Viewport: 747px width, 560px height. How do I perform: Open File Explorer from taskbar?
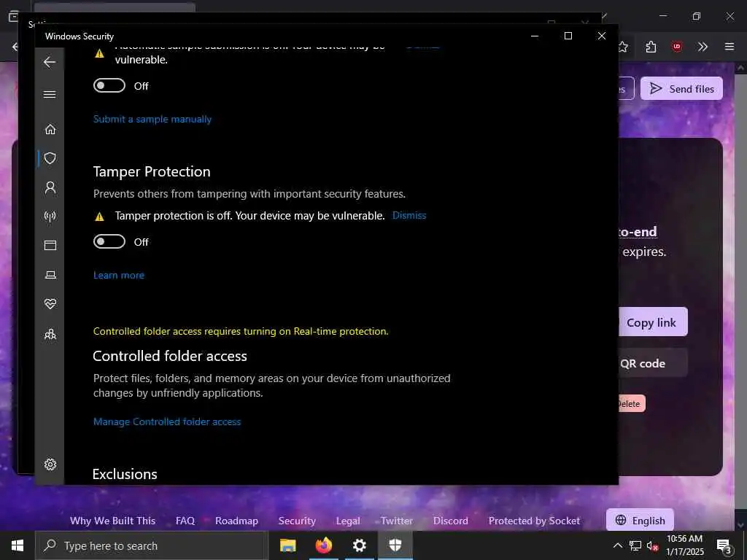click(x=287, y=545)
